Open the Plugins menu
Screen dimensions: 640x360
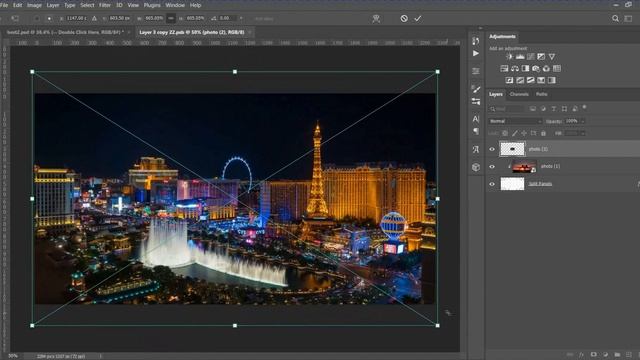(152, 5)
